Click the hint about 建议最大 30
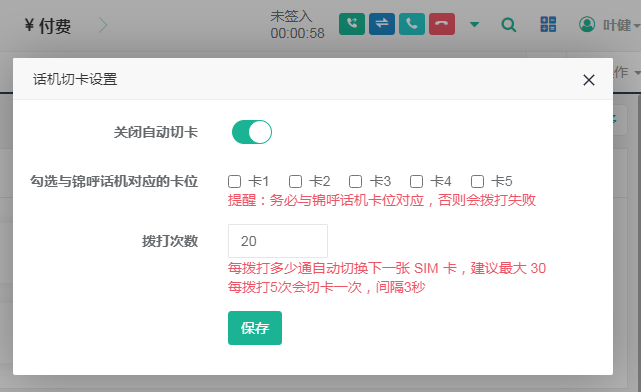This screenshot has height=392, width=641. click(387, 268)
